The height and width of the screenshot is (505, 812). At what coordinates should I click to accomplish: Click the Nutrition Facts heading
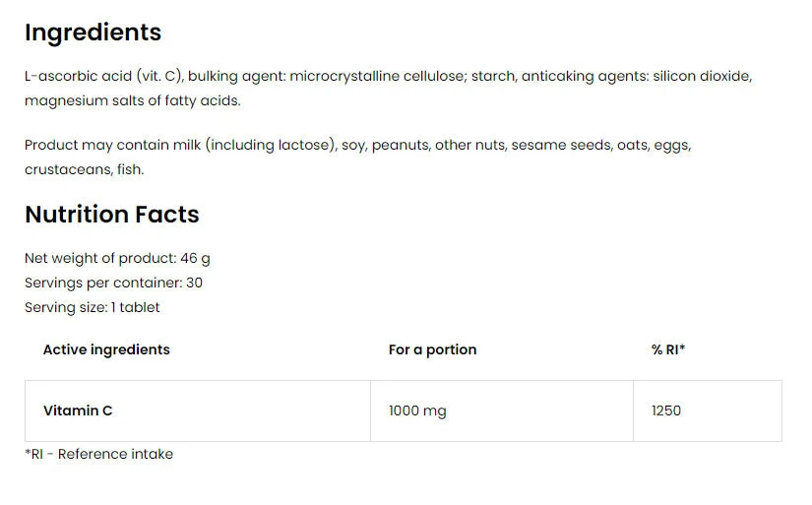pyautogui.click(x=111, y=215)
